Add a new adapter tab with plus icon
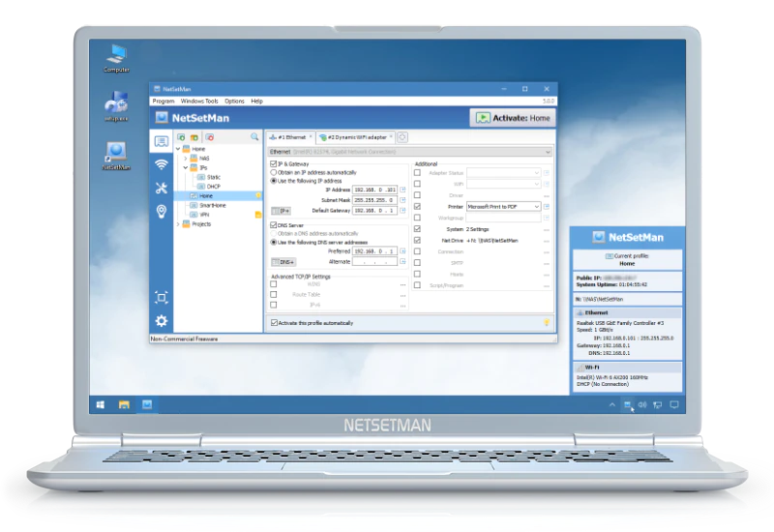Viewport: 774px width, 532px height. coord(402,137)
